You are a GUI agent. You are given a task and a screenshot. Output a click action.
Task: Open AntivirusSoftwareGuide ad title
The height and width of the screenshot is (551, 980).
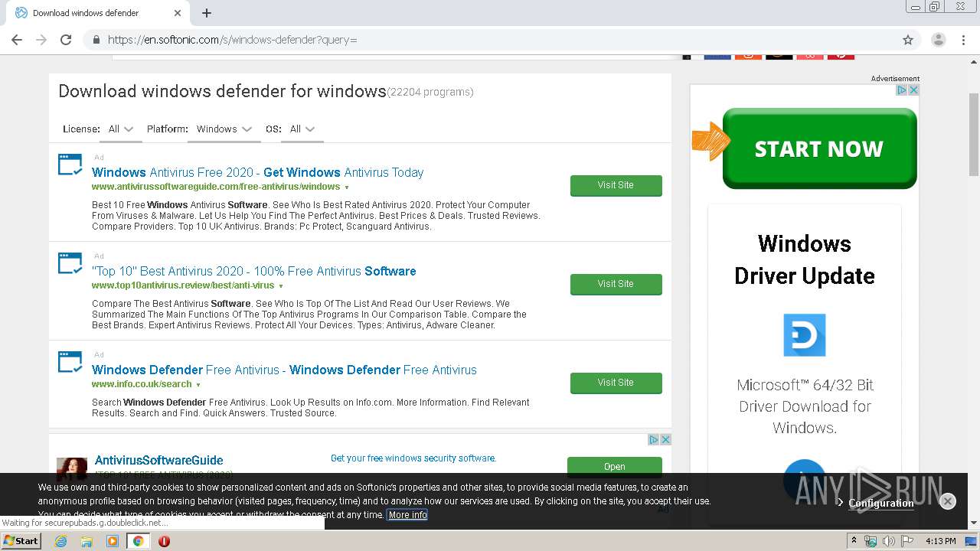pyautogui.click(x=158, y=460)
